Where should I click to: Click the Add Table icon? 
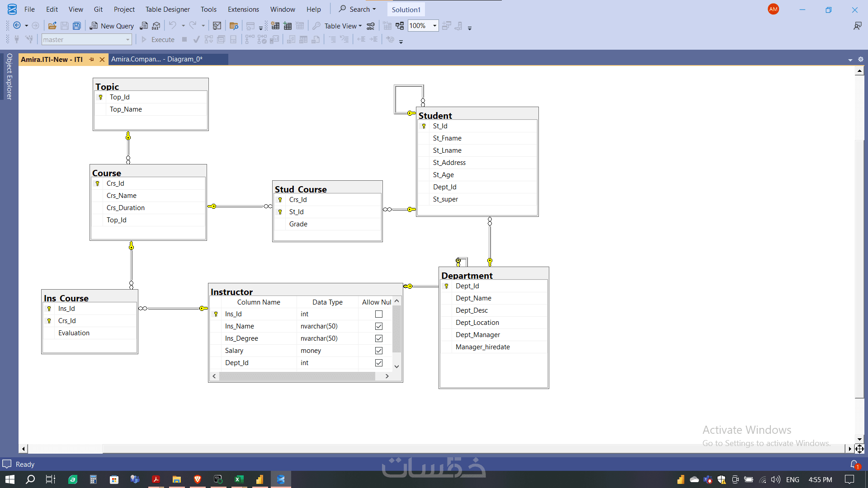click(288, 26)
